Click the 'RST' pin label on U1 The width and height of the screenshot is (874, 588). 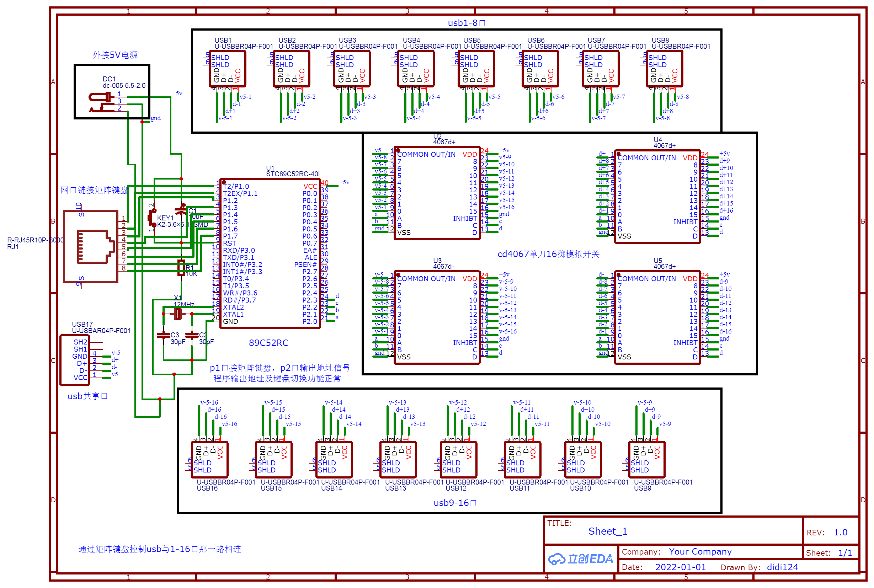pyautogui.click(x=230, y=243)
